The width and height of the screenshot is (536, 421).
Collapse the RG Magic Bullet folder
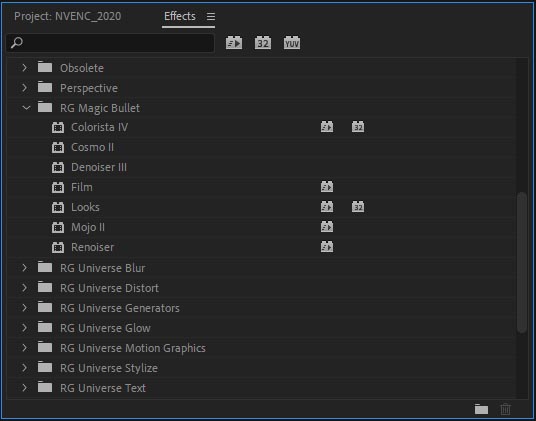pyautogui.click(x=26, y=108)
